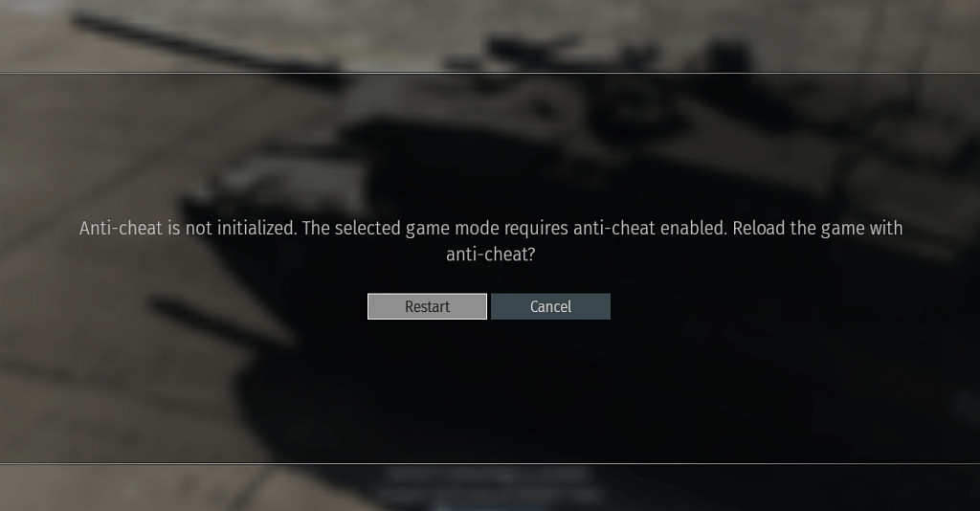Viewport: 980px width, 511px height.
Task: Click the blurred text beneath the dialog
Action: pyautogui.click(x=491, y=485)
